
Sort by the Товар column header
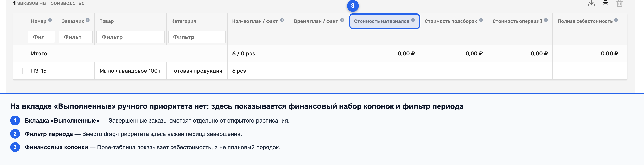coord(106,21)
